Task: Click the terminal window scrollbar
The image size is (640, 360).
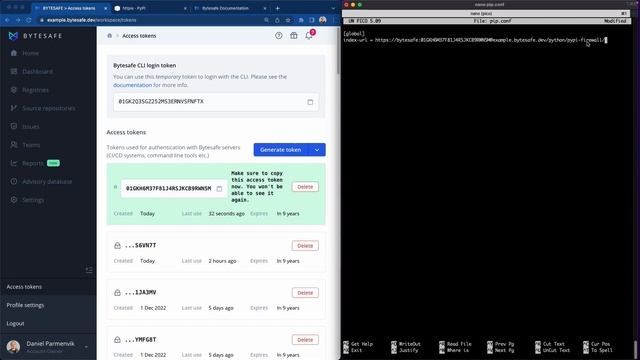Action: (x=637, y=350)
